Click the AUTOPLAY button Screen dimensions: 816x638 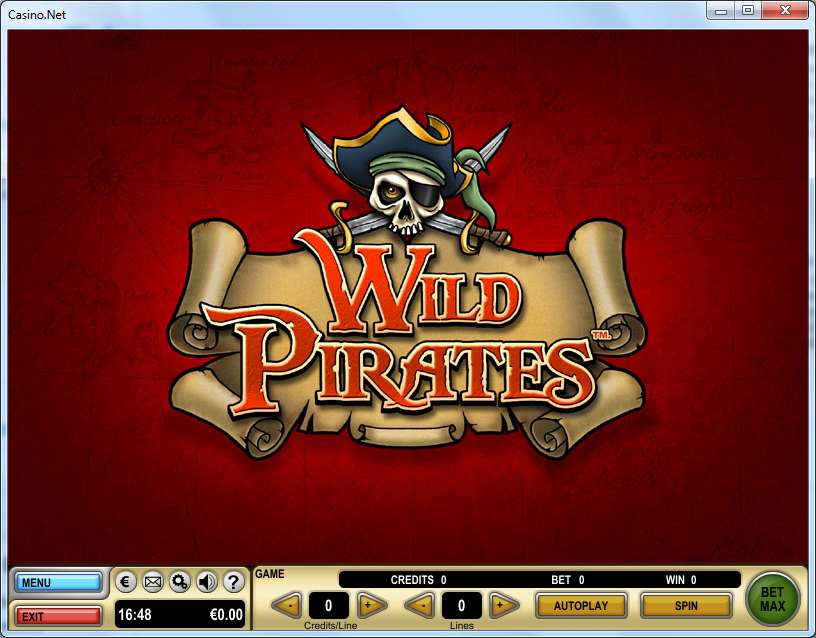pyautogui.click(x=581, y=606)
